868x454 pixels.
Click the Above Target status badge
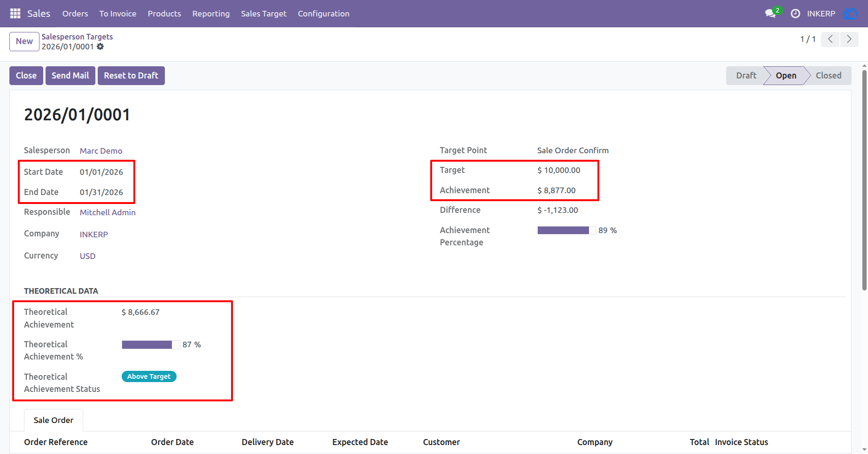point(149,376)
